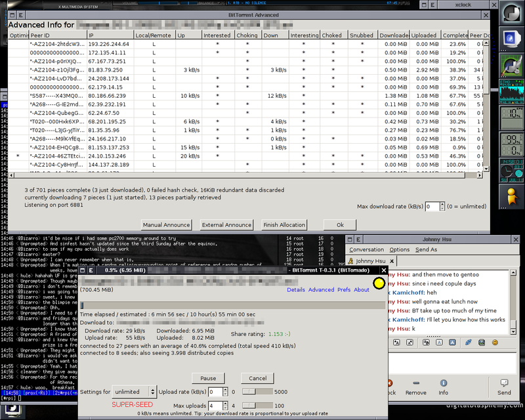Click the memory and swap monitor applet
525x420 pixels.
click(x=512, y=144)
